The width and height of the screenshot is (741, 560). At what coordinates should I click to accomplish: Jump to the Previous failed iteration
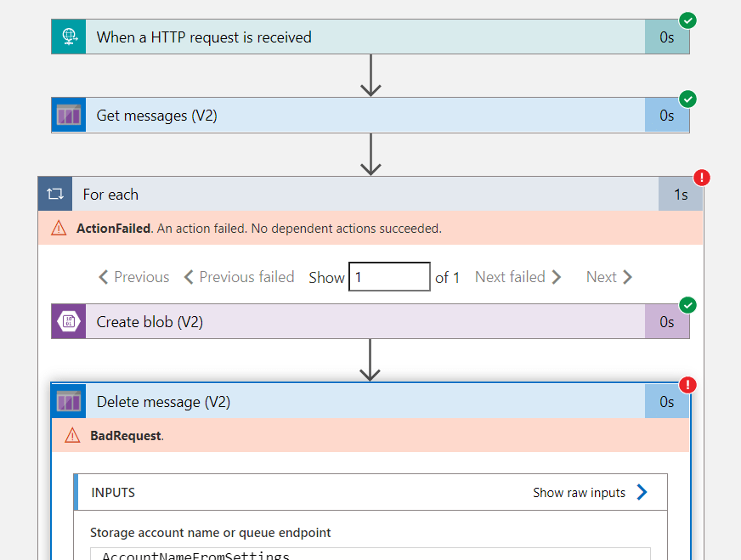click(239, 277)
